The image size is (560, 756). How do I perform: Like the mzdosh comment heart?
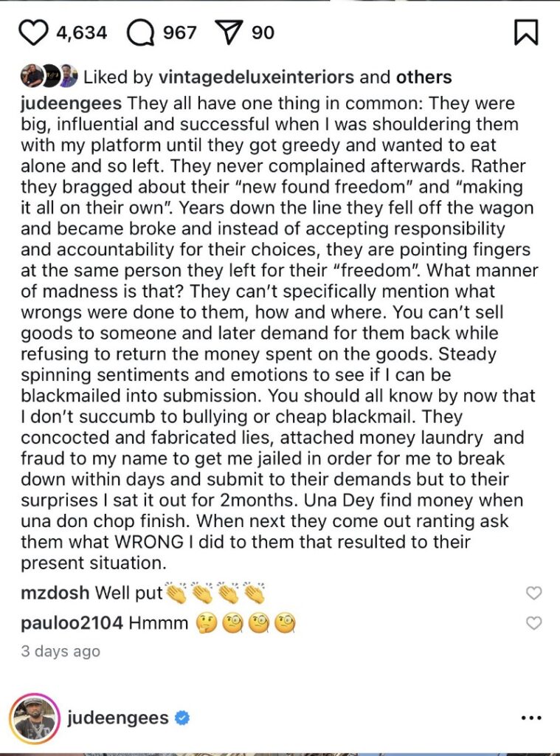[x=533, y=593]
